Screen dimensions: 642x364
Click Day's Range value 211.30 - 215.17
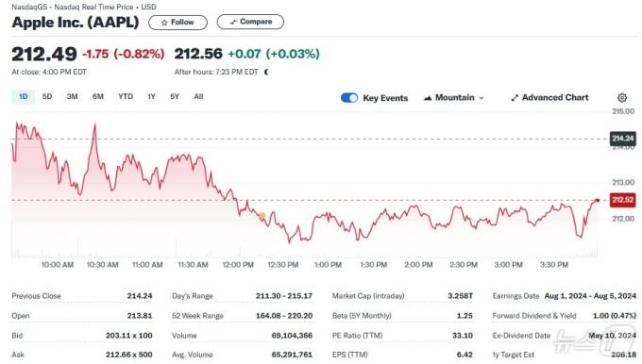(284, 296)
